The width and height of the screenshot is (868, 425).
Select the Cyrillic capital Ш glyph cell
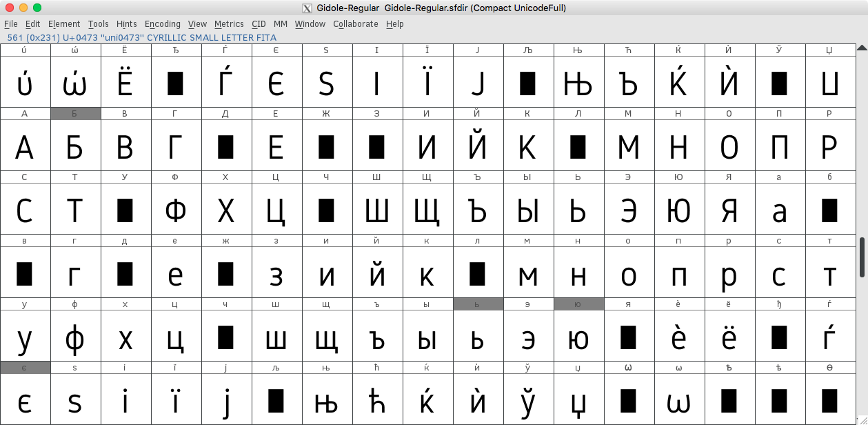[x=377, y=209]
